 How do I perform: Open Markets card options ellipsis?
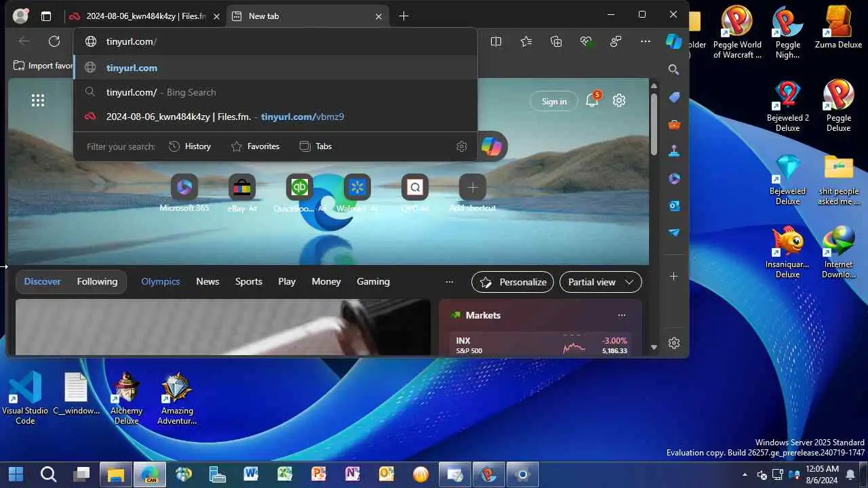click(622, 315)
